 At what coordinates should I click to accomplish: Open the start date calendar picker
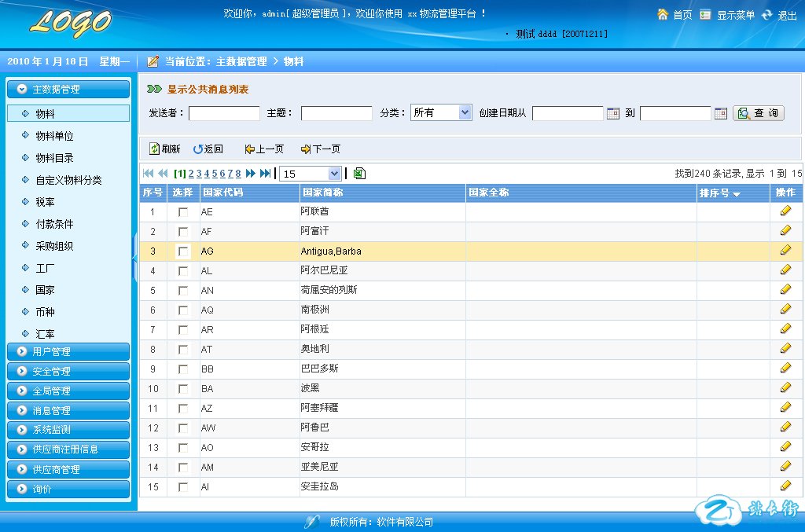point(613,113)
